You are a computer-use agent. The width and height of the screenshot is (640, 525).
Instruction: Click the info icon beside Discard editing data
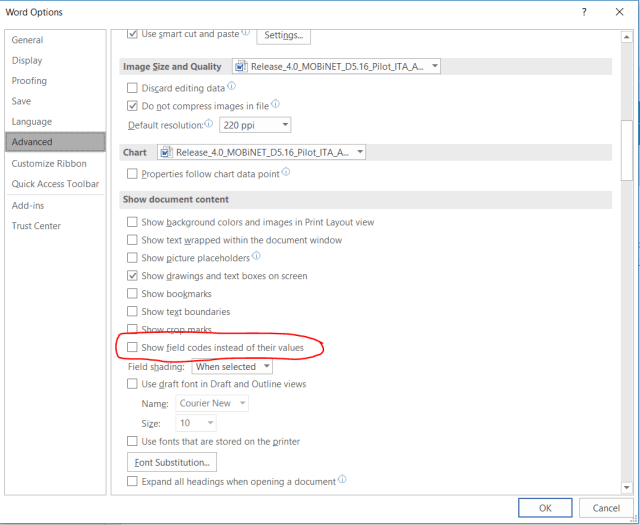pyautogui.click(x=231, y=86)
